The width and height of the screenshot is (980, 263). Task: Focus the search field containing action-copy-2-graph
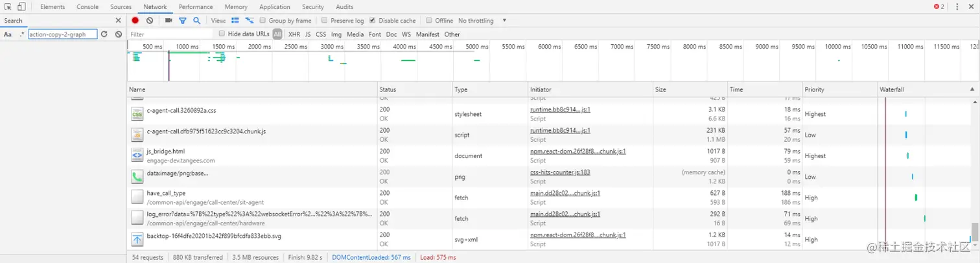point(63,34)
